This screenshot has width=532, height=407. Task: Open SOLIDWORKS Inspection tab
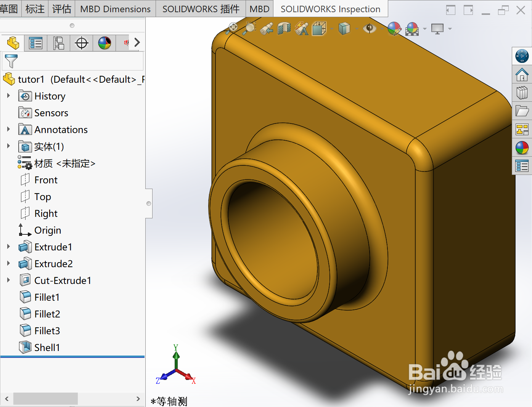[x=331, y=9]
